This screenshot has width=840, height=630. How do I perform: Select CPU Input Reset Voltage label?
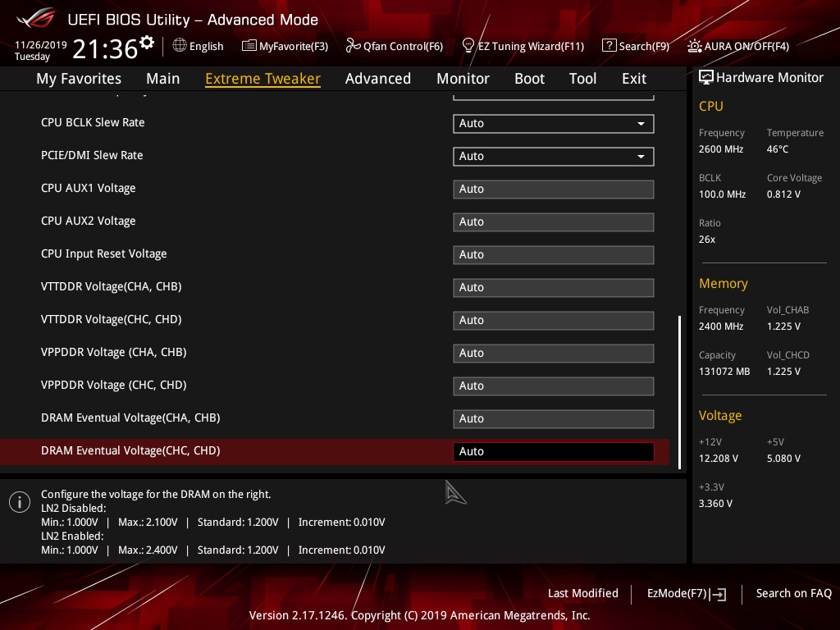pos(103,254)
